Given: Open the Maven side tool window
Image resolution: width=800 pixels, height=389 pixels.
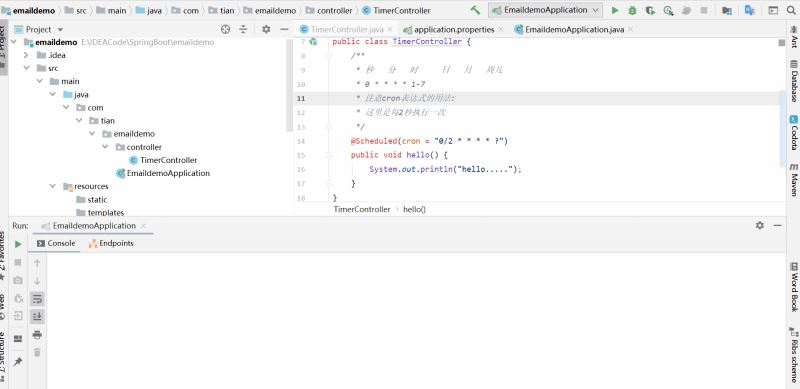Looking at the screenshot, I should (x=794, y=180).
